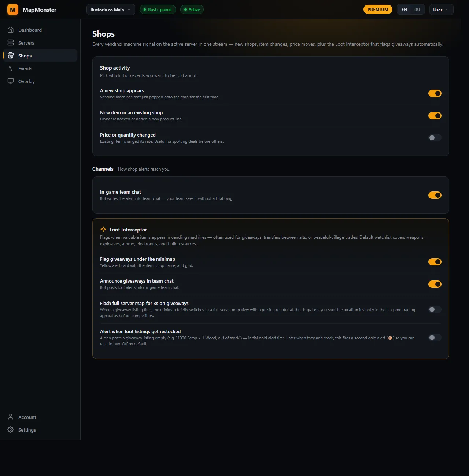Select Shops in the sidebar

point(40,56)
